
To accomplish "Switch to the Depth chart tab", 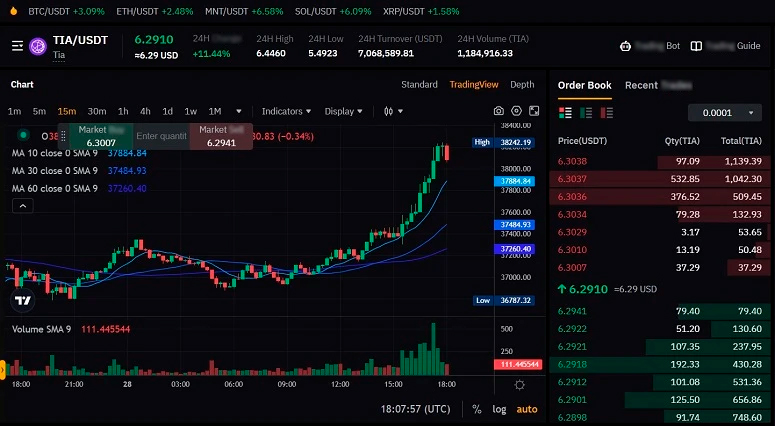I will click(x=522, y=85).
